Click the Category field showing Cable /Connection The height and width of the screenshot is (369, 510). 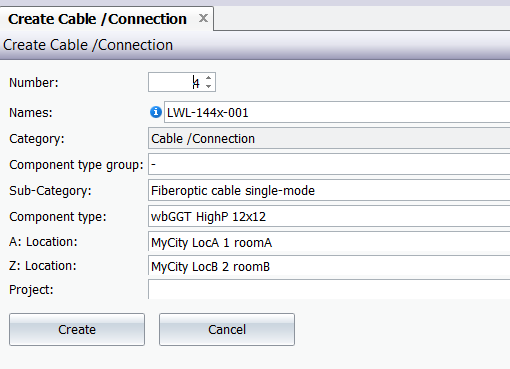tap(329, 138)
